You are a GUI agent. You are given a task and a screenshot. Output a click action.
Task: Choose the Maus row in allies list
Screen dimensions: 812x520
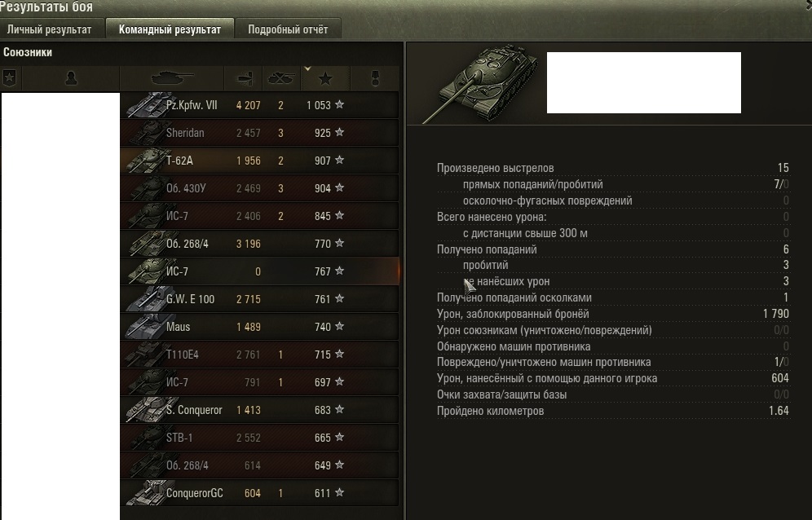tap(259, 327)
